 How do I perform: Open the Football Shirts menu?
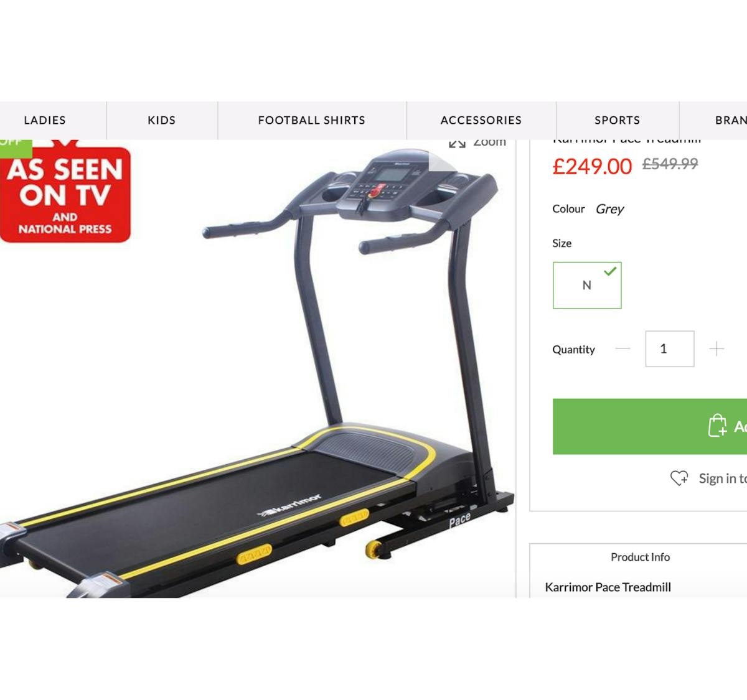[312, 120]
